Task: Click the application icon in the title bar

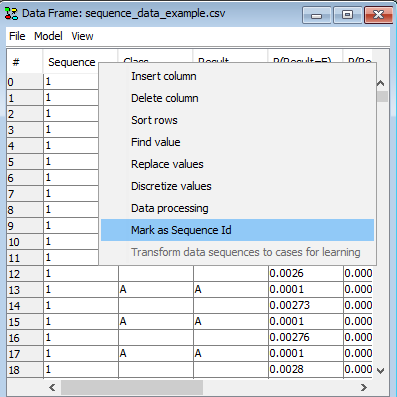Action: coord(11,14)
